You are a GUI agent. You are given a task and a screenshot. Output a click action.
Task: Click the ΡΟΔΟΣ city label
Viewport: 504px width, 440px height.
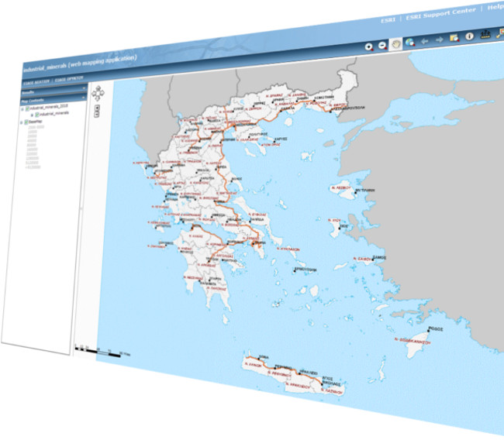(437, 329)
